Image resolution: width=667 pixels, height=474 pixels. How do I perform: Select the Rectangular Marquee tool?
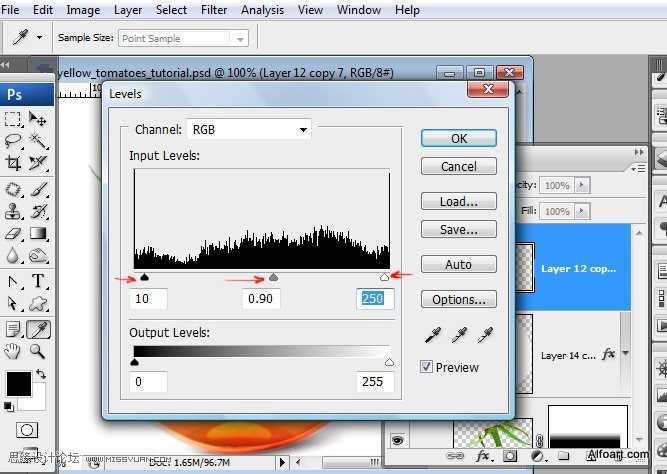[13, 119]
